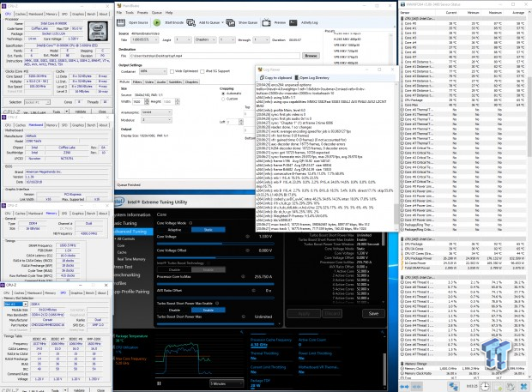Screen dimensions: 532x392
Task: Click the Core Voltage Offset settings icon in XTU
Action: click(247, 250)
